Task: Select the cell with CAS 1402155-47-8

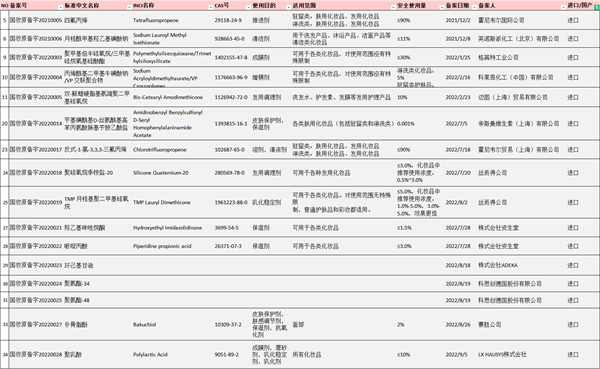Action: (x=232, y=57)
